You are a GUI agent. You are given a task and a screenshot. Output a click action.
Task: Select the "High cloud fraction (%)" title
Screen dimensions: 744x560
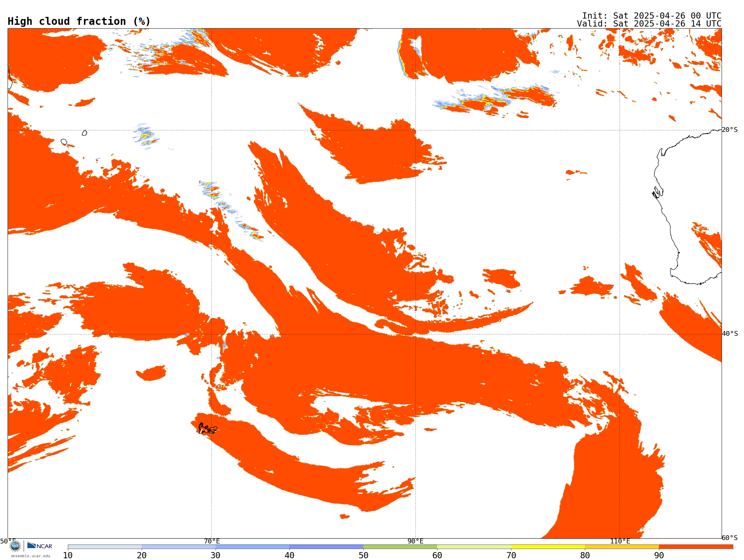click(79, 21)
